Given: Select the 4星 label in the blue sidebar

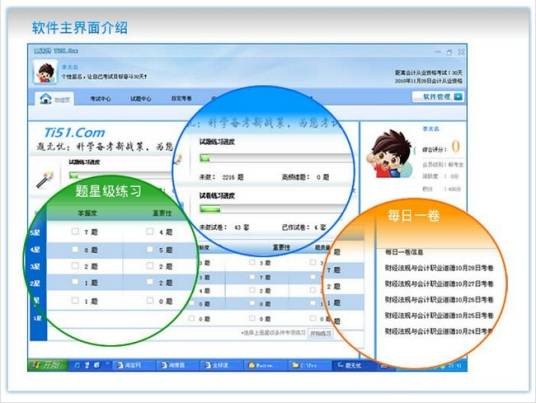Looking at the screenshot, I should (x=35, y=250).
